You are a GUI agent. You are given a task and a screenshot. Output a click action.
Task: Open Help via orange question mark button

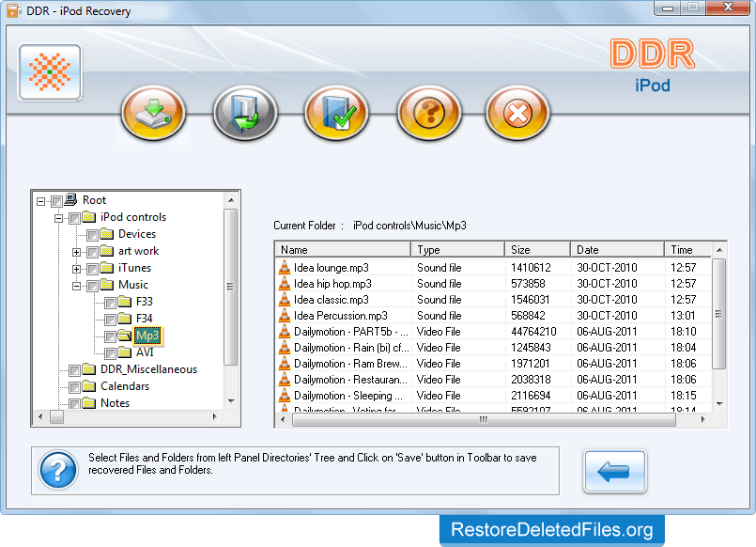429,114
